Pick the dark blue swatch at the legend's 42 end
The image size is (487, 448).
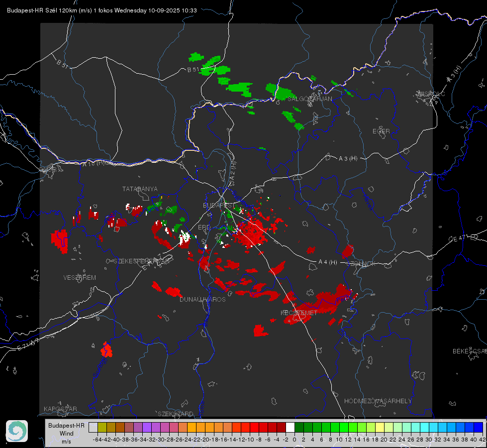pos(479,427)
